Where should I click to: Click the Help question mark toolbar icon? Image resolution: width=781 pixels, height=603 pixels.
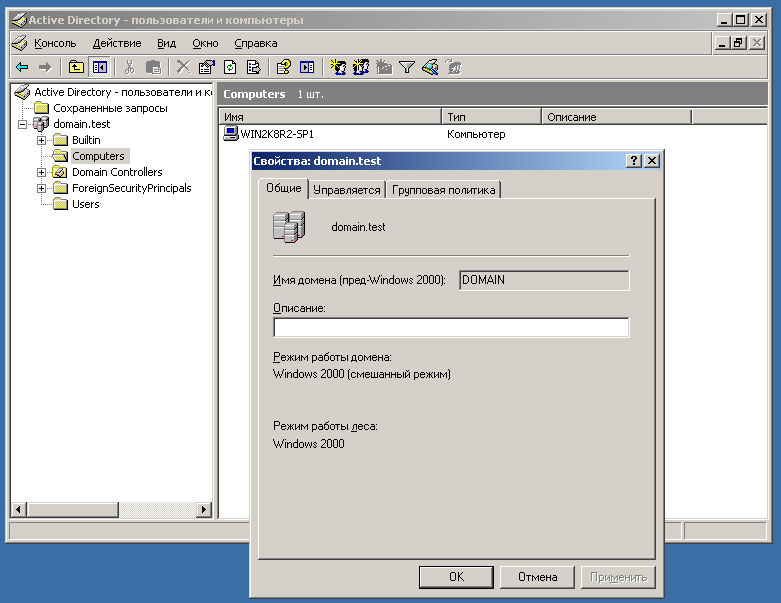283,67
